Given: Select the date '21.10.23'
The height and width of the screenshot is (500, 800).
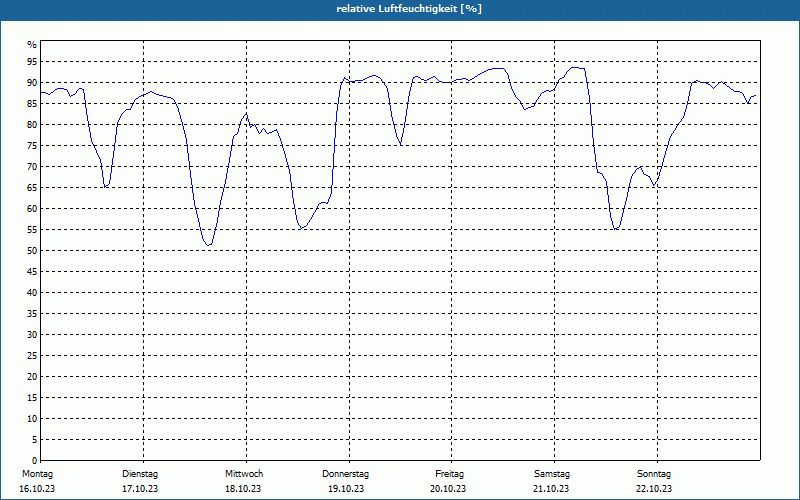Looking at the screenshot, I should coord(551,489).
